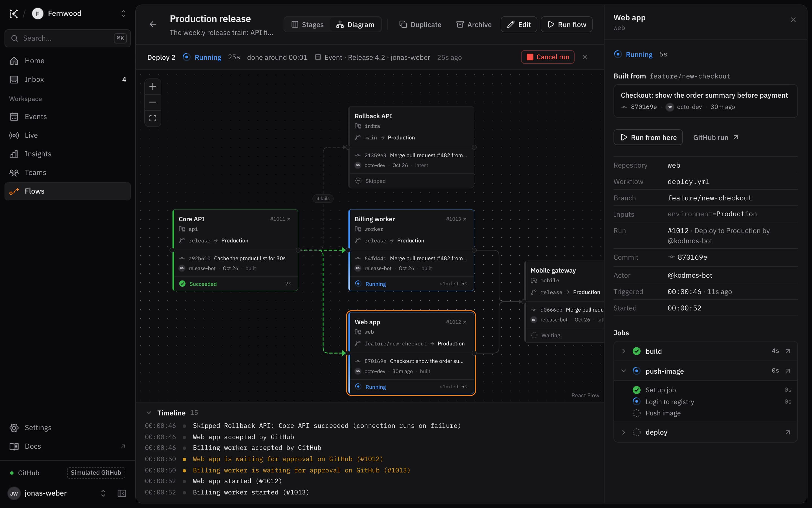Collapse the push-image job steps
Image resolution: width=812 pixels, height=508 pixels.
pyautogui.click(x=623, y=371)
